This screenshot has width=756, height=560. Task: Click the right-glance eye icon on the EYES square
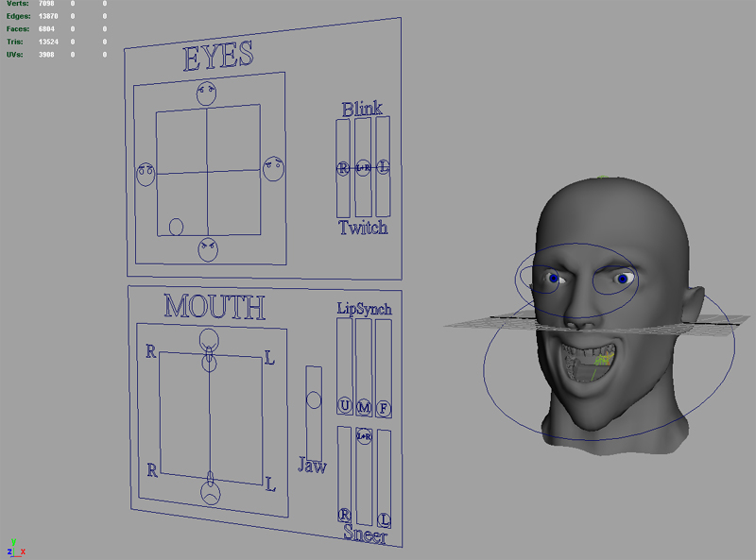(x=273, y=167)
